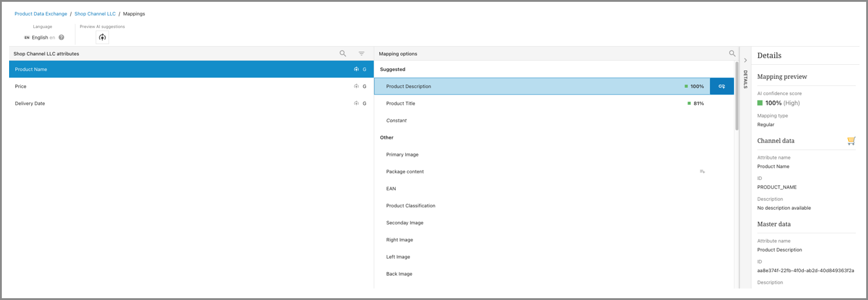Click the Preview AI suggestions icon button
Viewport: 868px width, 300px height.
(102, 38)
